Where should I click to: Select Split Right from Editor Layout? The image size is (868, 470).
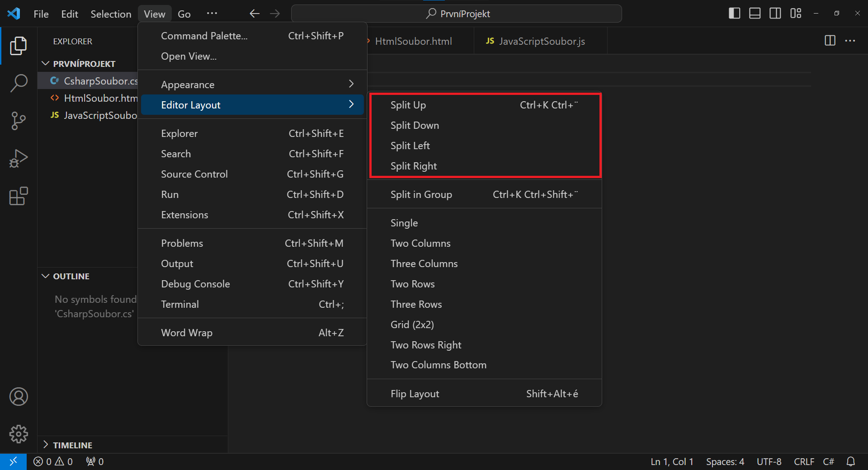pyautogui.click(x=413, y=166)
